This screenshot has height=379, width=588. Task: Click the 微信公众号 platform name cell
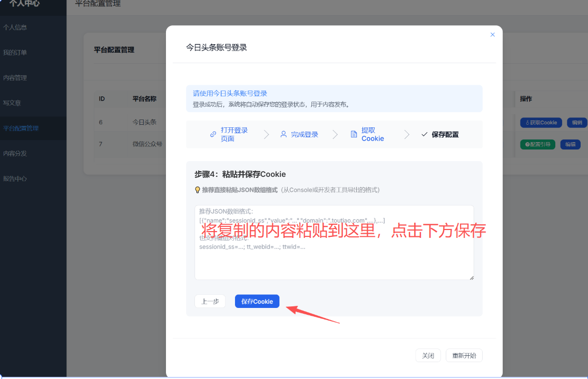(x=148, y=144)
